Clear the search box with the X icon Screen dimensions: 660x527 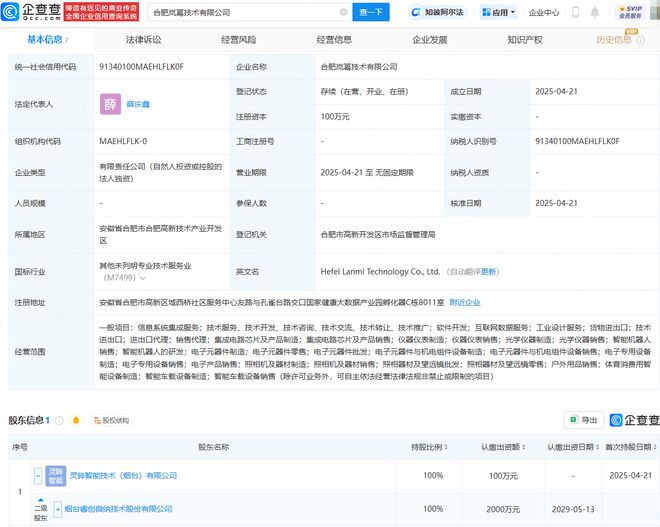click(343, 12)
